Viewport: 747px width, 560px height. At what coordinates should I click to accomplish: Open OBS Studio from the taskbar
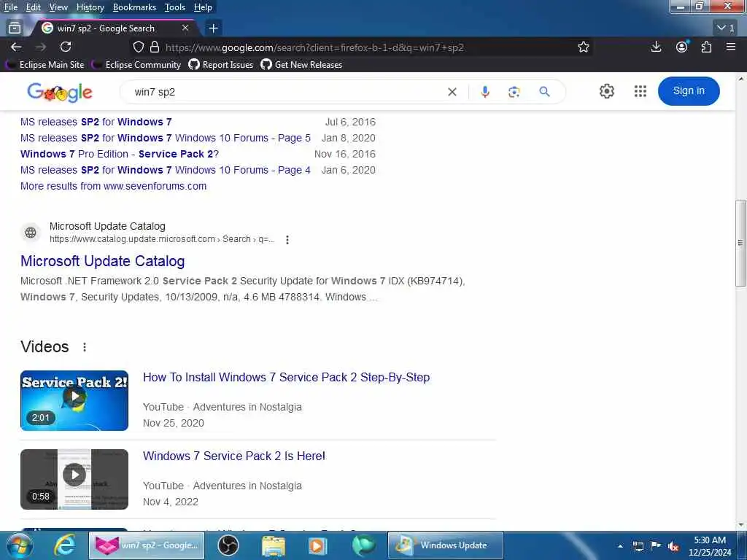point(228,545)
